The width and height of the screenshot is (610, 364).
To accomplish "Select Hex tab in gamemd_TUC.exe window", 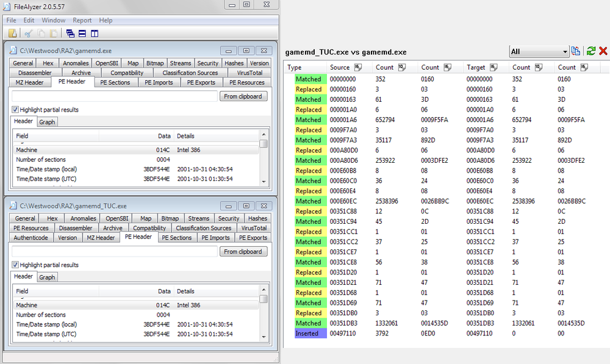I will click(x=52, y=218).
